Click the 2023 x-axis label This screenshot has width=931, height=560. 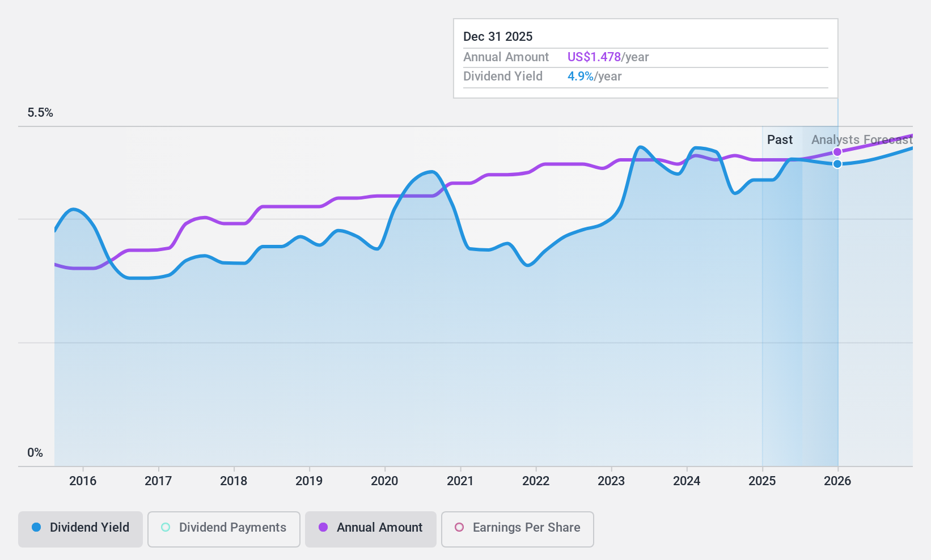click(x=611, y=481)
